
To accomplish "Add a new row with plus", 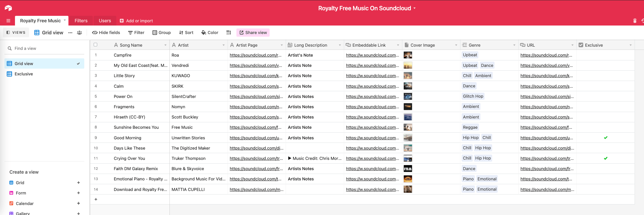I will click(x=96, y=199).
